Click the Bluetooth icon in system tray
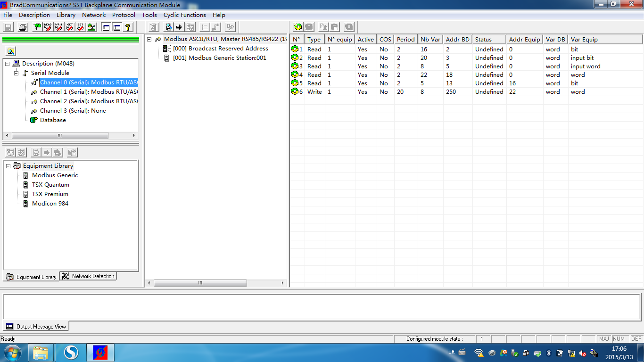Screen dimensions: 644x362 (549, 353)
